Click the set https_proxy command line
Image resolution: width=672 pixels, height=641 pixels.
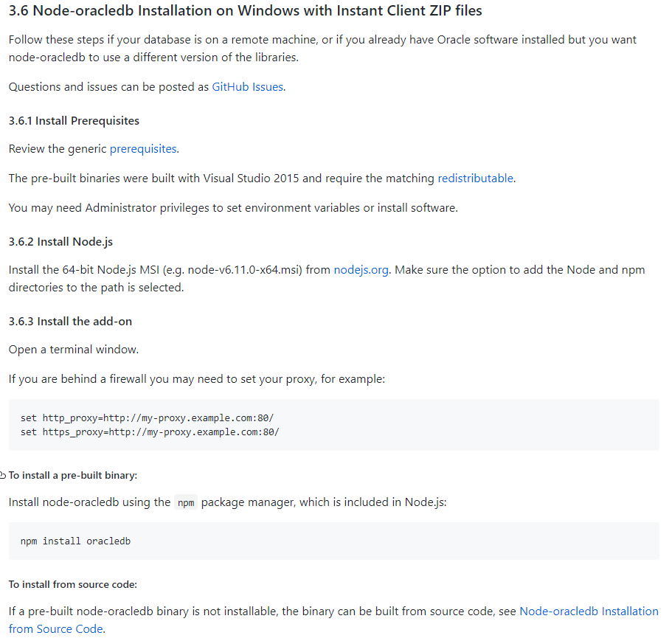click(150, 432)
